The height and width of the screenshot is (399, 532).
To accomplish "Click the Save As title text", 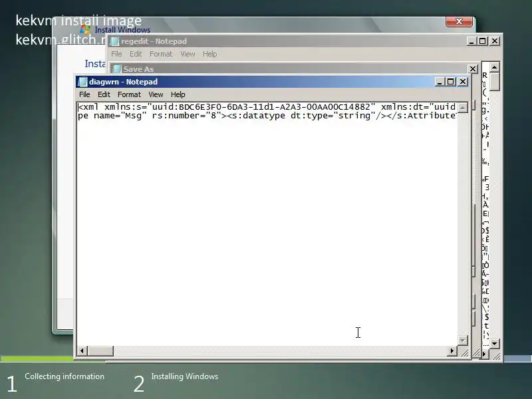I will (138, 69).
